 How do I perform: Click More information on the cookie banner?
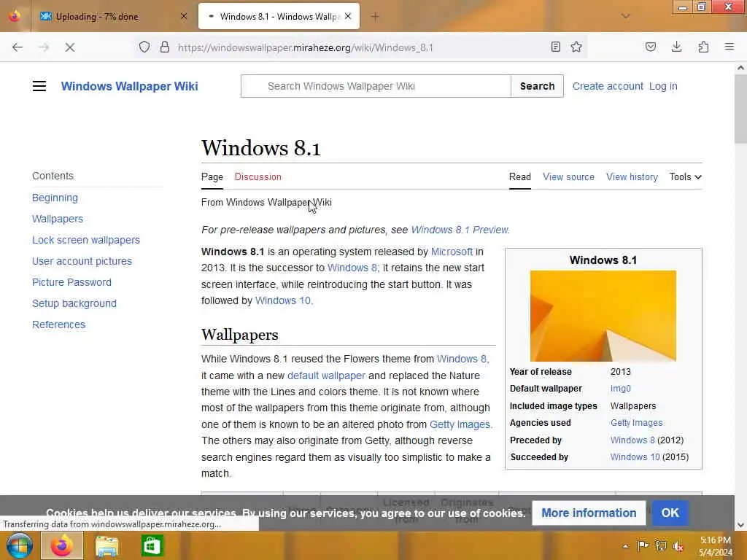tap(589, 513)
